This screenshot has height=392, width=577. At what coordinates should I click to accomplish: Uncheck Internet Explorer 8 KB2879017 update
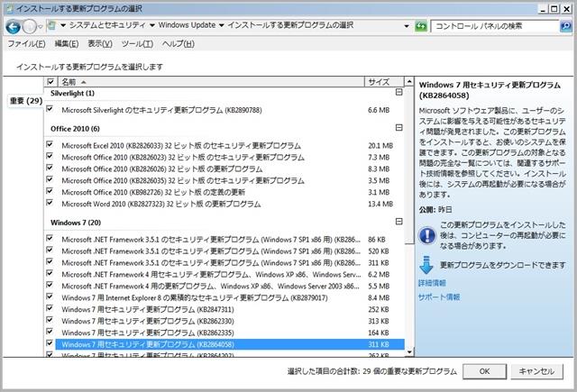50,296
